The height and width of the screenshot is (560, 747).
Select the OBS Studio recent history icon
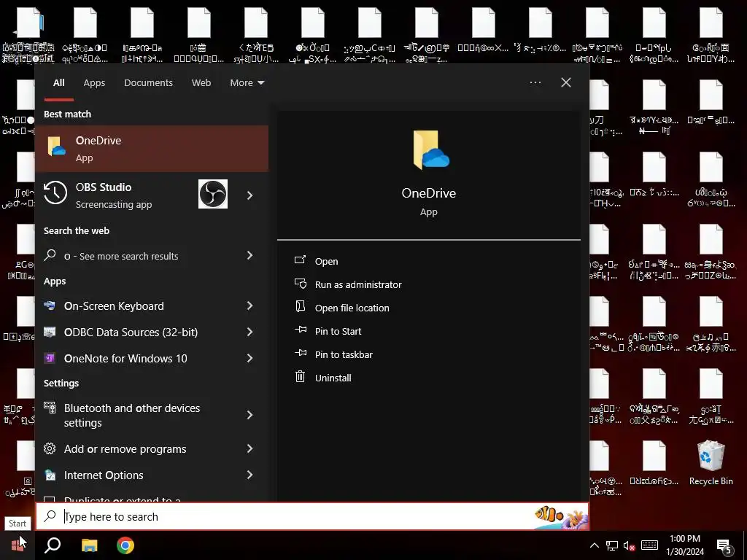pos(55,194)
